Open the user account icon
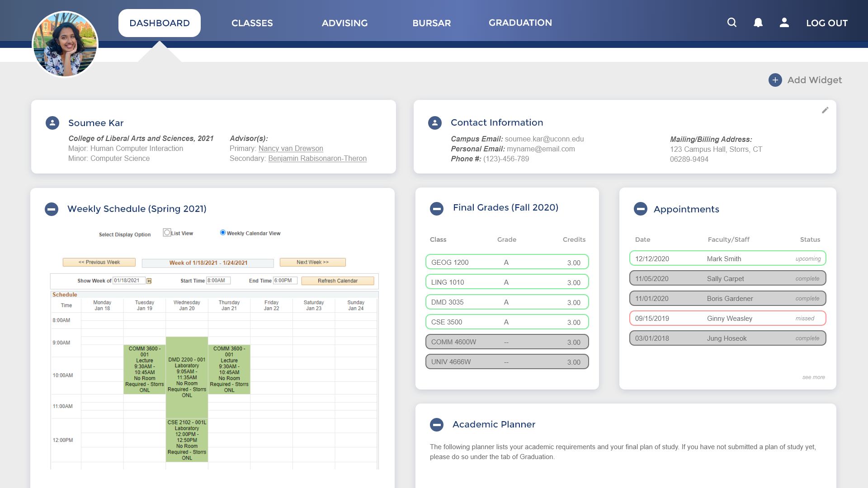Screen dimensions: 868x488 784,23
